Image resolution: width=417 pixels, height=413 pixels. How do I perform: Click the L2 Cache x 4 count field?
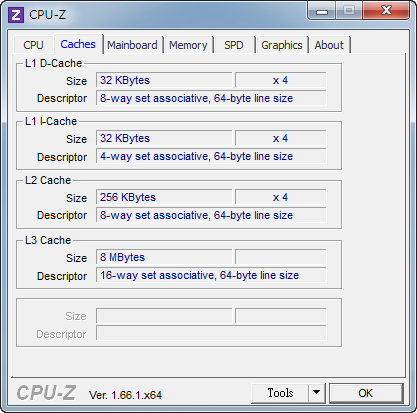(280, 197)
